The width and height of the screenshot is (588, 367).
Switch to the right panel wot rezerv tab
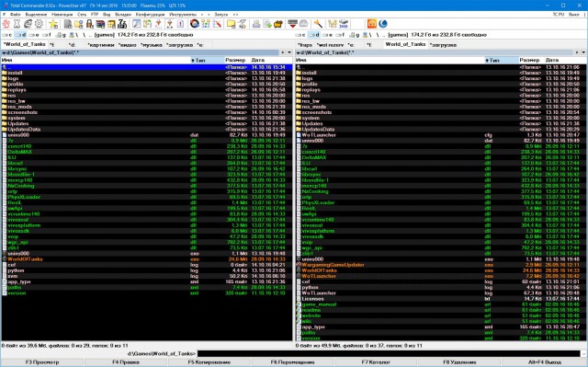click(x=330, y=45)
